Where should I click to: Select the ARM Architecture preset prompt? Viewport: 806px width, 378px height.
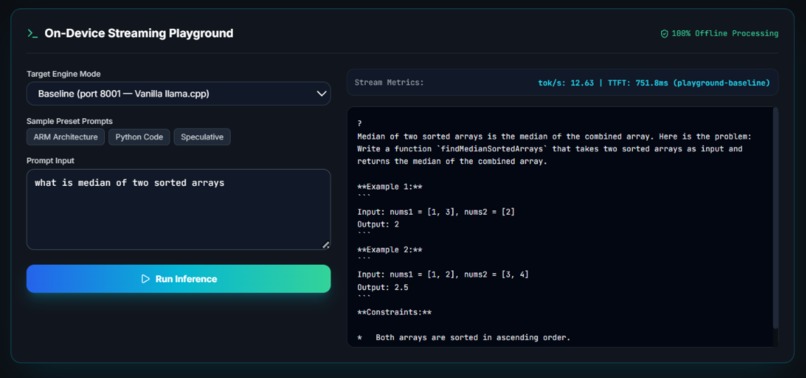coord(66,137)
